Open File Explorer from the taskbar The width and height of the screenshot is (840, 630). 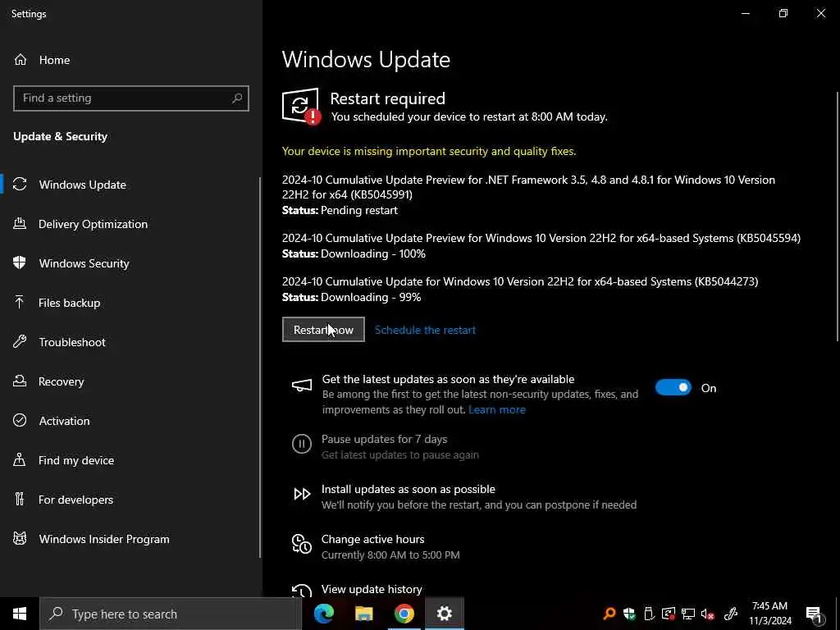coord(363,614)
